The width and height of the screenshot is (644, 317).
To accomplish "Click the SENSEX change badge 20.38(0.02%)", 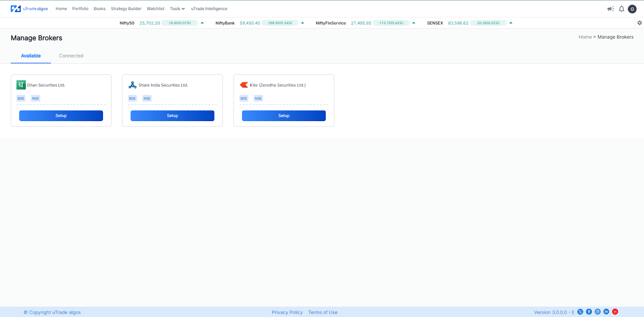I will [x=488, y=23].
